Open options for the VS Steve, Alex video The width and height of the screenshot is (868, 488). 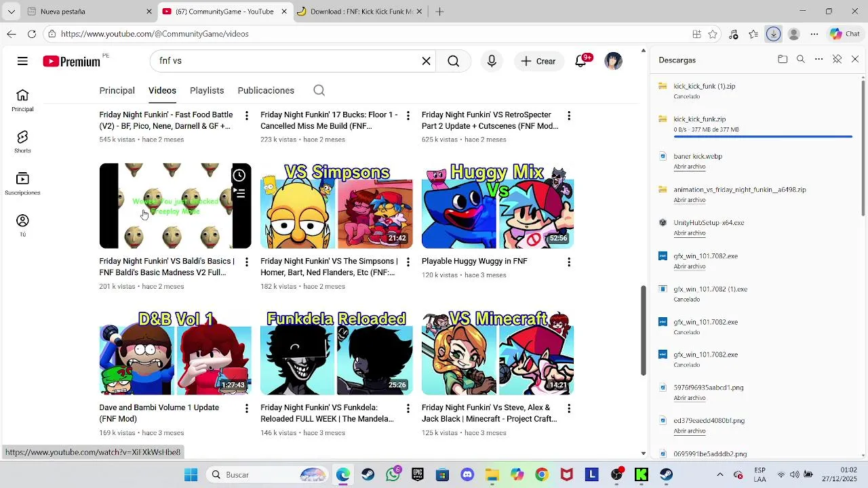point(569,409)
